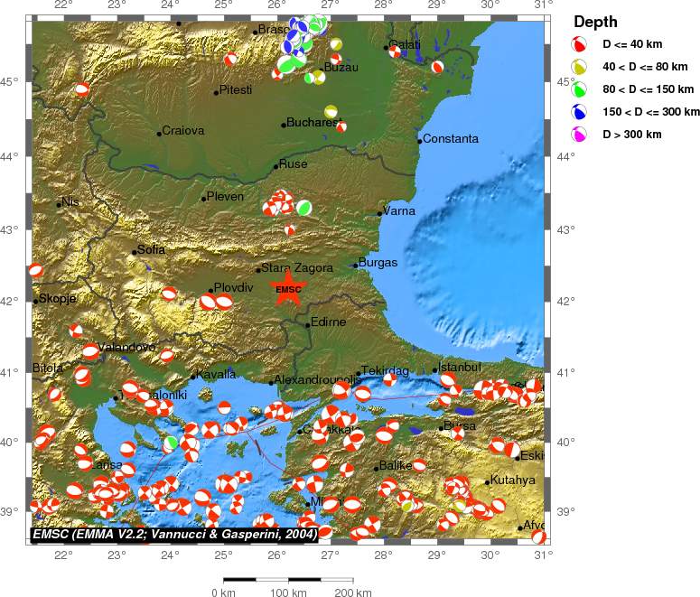Click the black city dot for Craiova
The width and height of the screenshot is (700, 597).
pos(159,134)
